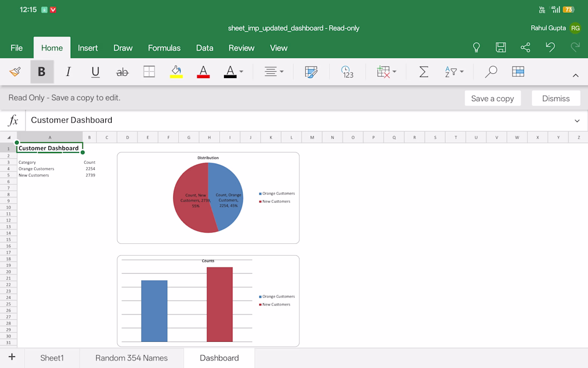The height and width of the screenshot is (368, 588).
Task: Switch to the Draw tab
Action: 123,48
